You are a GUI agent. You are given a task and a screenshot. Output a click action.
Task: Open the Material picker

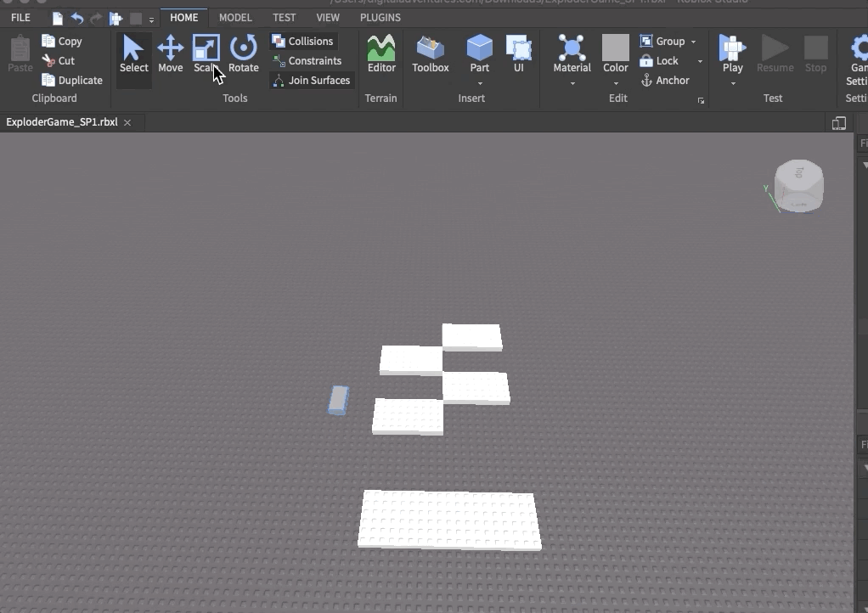point(572,54)
